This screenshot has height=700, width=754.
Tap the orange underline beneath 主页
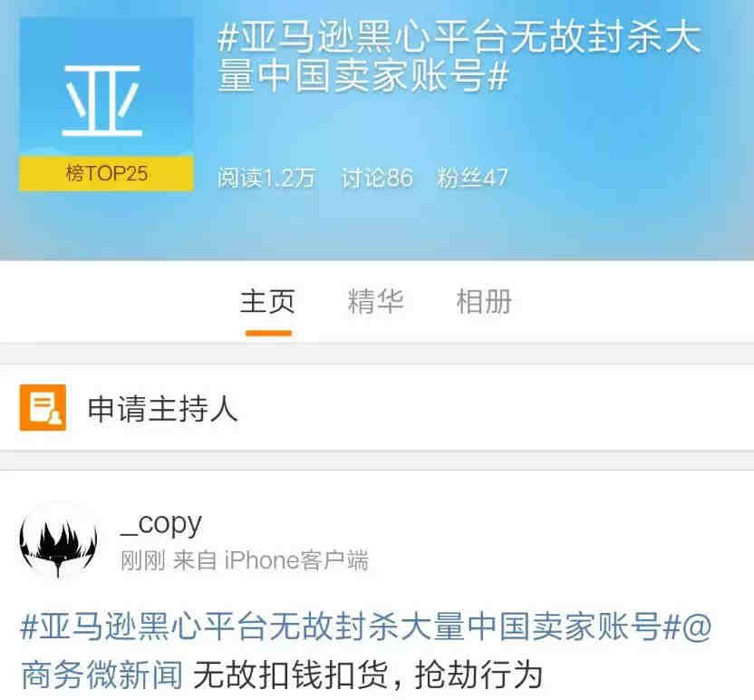coord(268,333)
